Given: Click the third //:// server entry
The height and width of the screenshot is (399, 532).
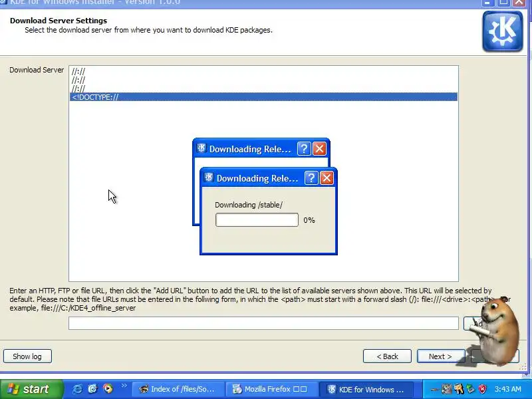Looking at the screenshot, I should pos(263,88).
